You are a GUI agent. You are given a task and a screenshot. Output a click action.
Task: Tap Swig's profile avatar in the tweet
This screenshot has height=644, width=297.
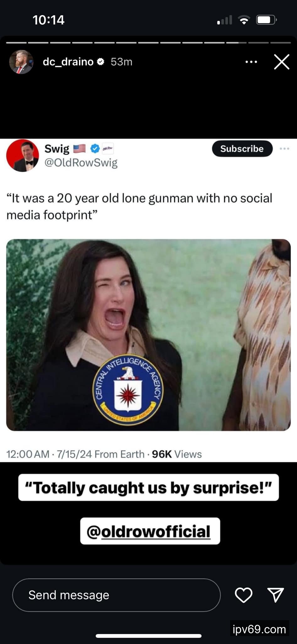[23, 156]
